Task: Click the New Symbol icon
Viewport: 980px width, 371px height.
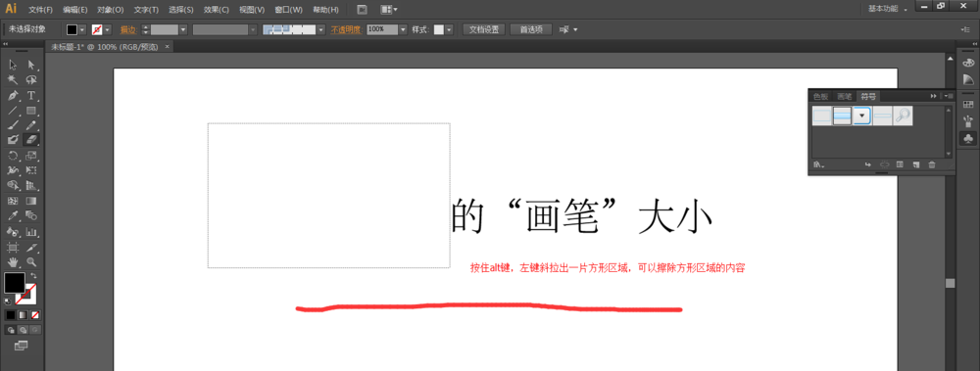Action: [916, 164]
